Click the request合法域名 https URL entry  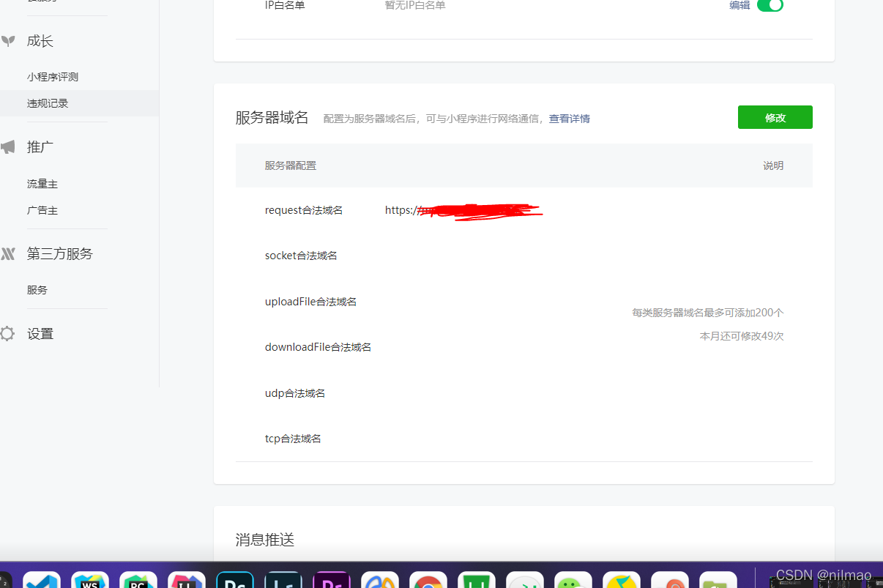(463, 210)
